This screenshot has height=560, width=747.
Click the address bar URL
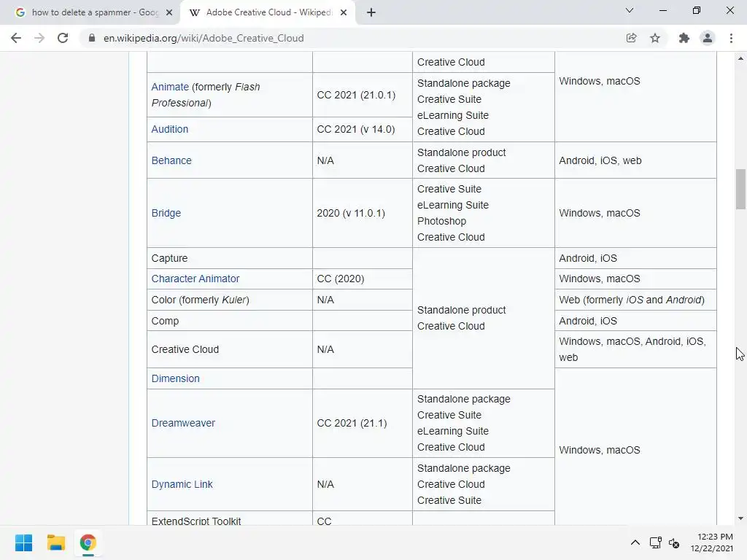(x=204, y=38)
